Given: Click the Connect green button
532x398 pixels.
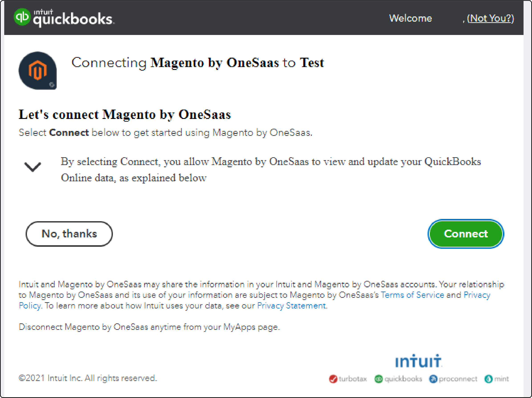Looking at the screenshot, I should (x=466, y=234).
